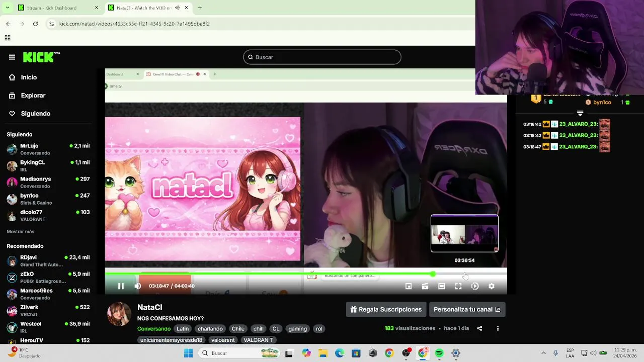The height and width of the screenshot is (362, 644).
Task: Open the three-dot more options menu
Action: tap(498, 329)
